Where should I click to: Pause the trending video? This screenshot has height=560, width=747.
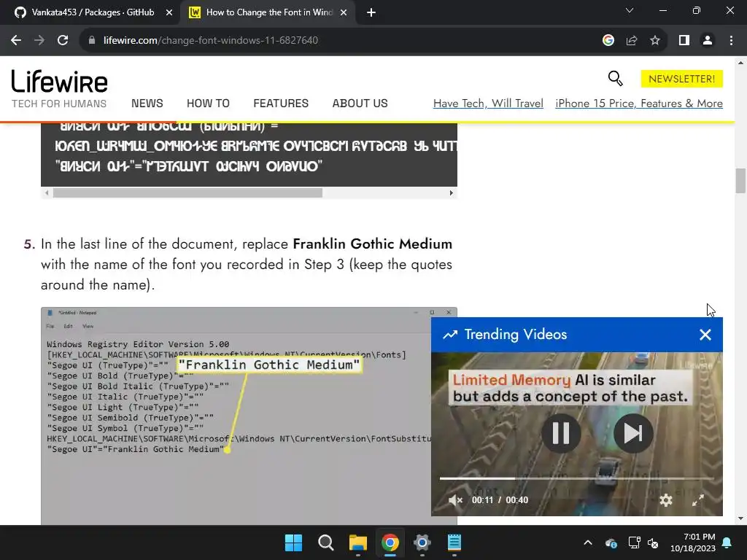[561, 433]
